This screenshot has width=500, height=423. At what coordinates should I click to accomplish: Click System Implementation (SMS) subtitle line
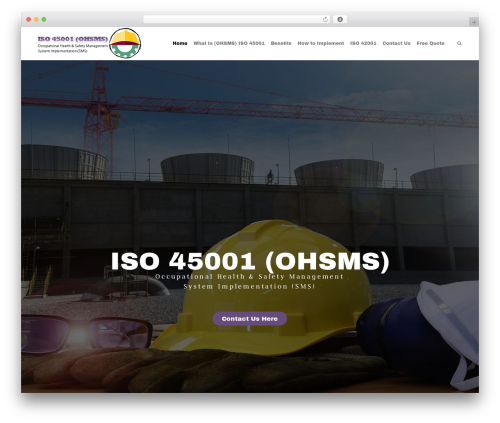249,286
